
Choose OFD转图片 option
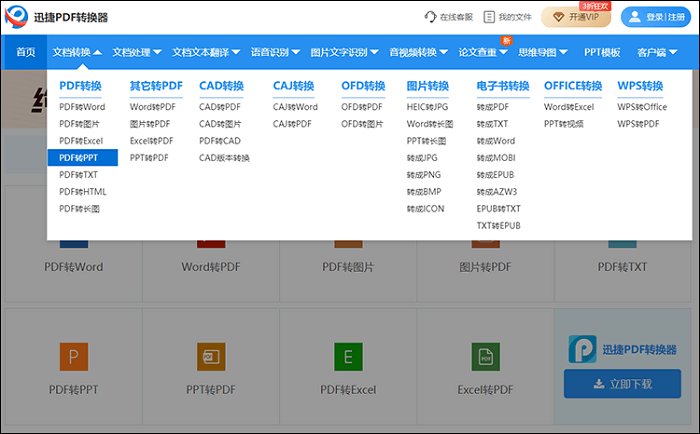pos(362,124)
